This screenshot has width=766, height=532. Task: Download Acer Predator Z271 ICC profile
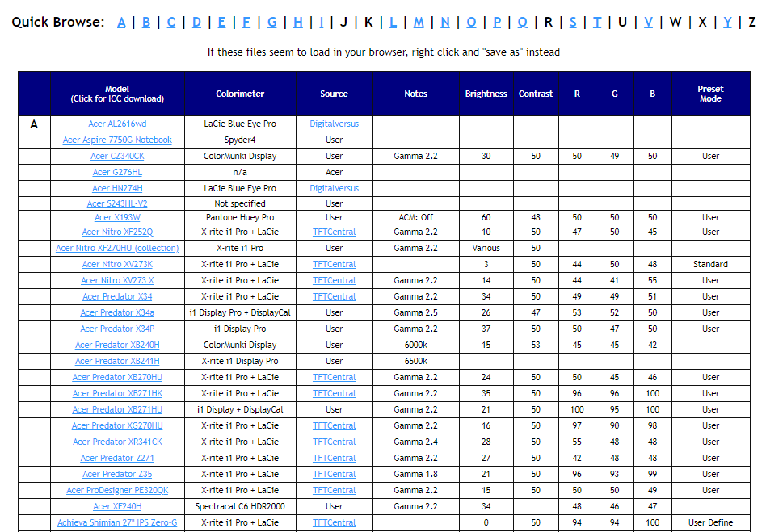(117, 458)
